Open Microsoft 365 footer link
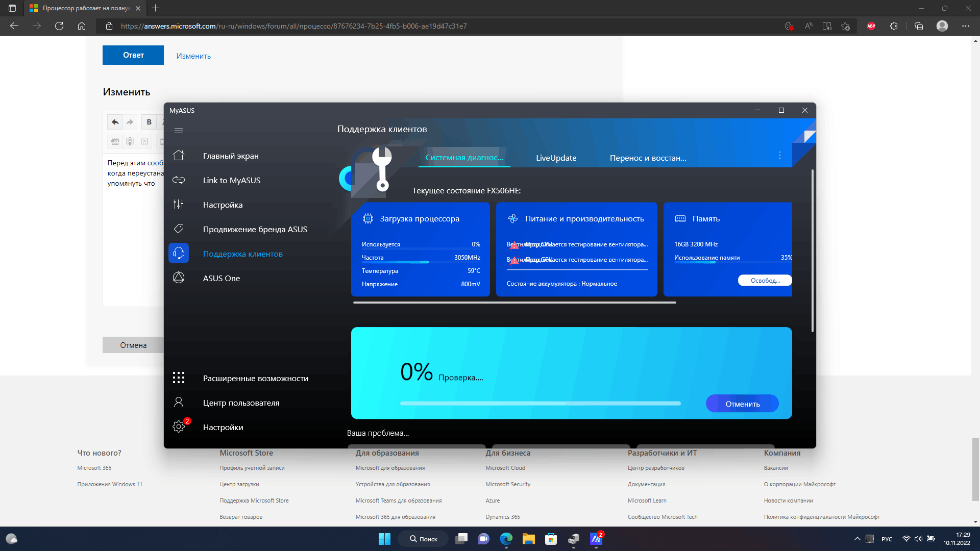Viewport: 980px width, 551px height. pos(94,468)
